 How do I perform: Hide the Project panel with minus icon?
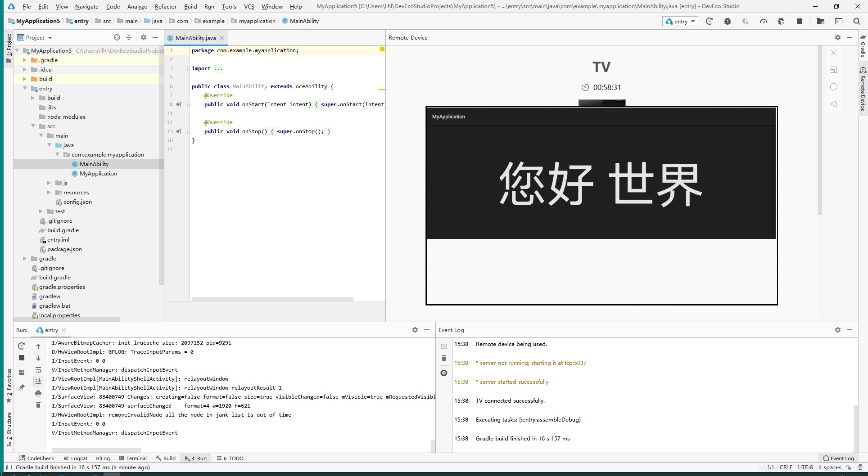coord(155,37)
